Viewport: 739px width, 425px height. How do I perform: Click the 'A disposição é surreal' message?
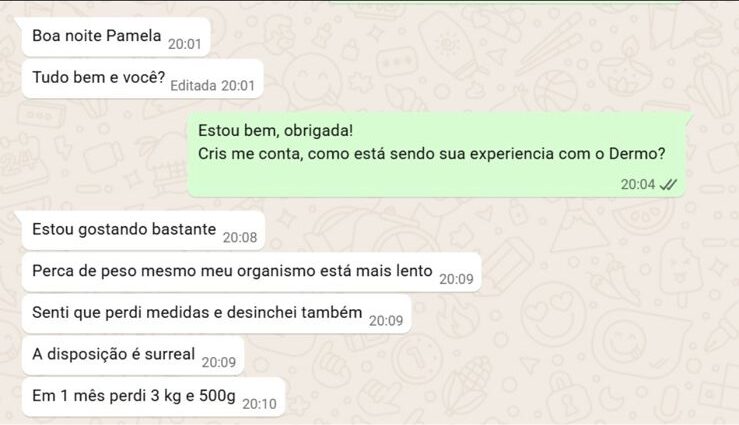coord(133,355)
